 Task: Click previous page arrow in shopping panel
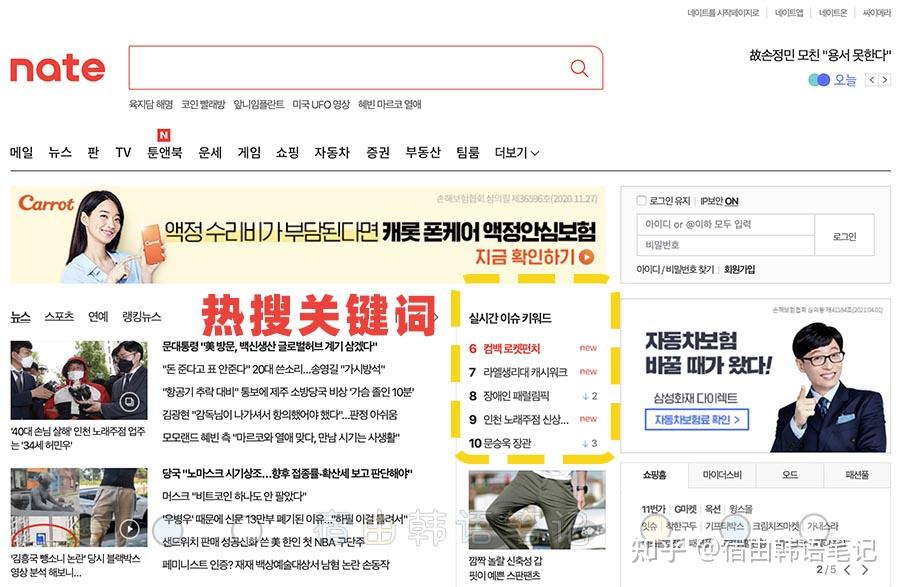845,568
